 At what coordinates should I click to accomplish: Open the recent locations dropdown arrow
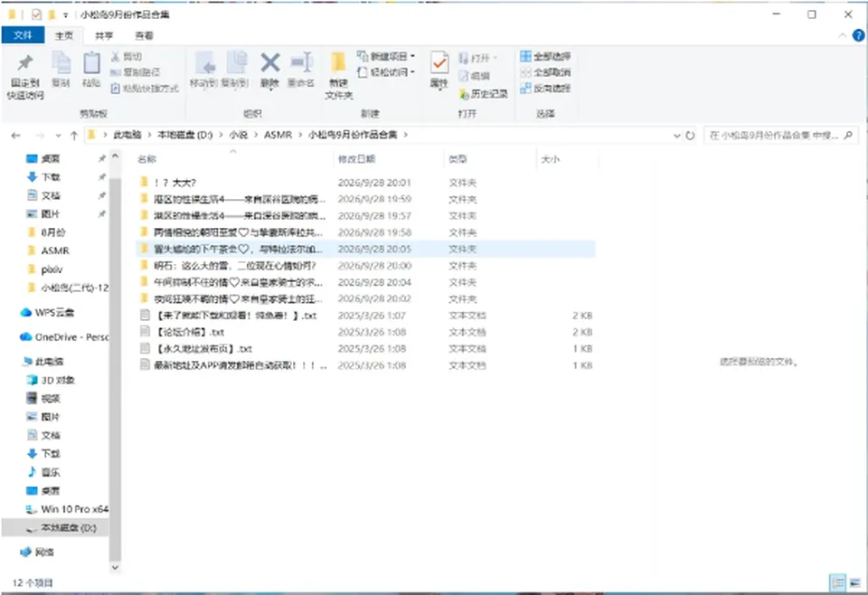click(58, 136)
